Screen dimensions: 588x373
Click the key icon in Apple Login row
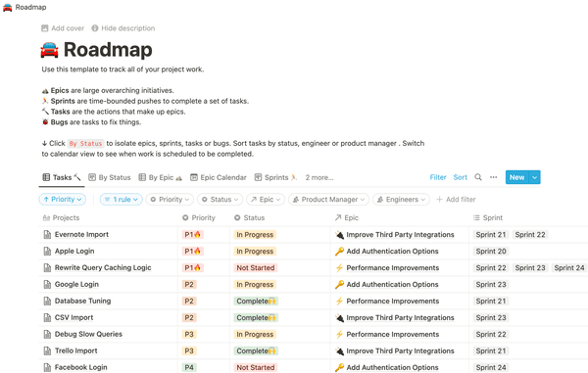[339, 252]
